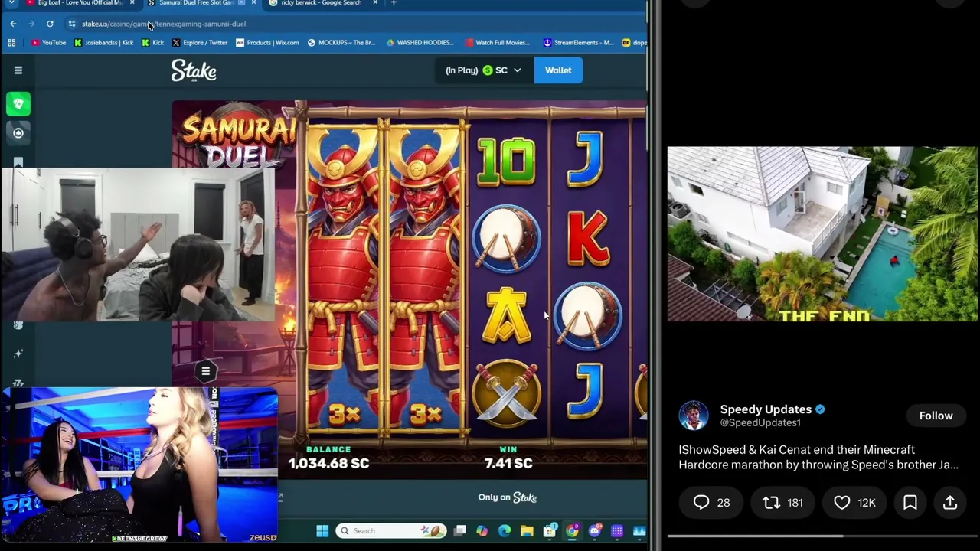Open the Samurai Duel in-game menu button
Viewport: 980px width, 551px height.
click(205, 371)
